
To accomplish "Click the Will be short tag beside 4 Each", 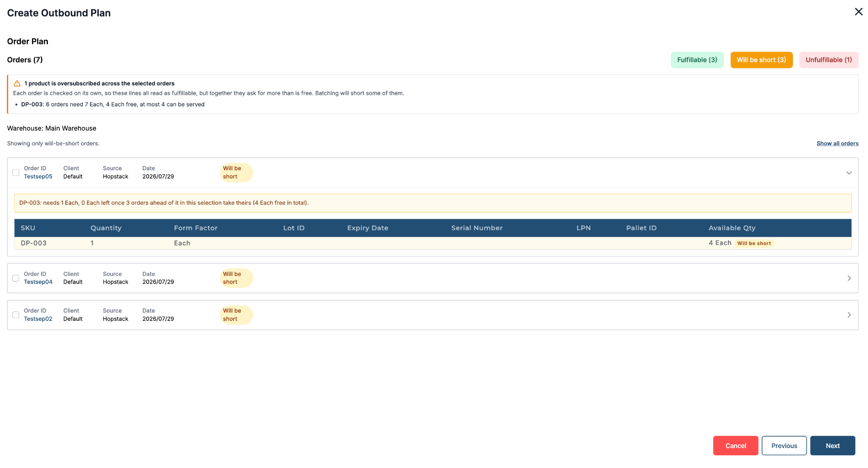I will 754,243.
